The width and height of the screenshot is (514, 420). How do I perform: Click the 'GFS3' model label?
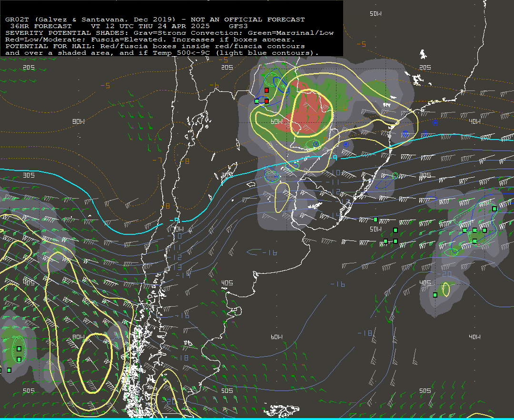238,26
